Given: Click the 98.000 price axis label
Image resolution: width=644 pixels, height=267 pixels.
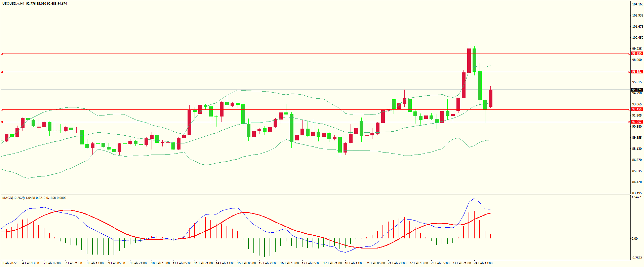Looking at the screenshot, I should (x=637, y=60).
